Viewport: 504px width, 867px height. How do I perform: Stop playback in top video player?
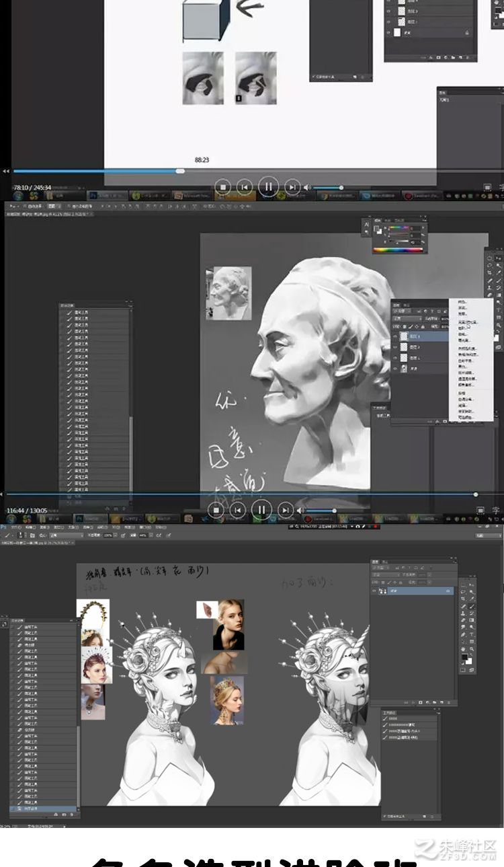click(x=224, y=186)
